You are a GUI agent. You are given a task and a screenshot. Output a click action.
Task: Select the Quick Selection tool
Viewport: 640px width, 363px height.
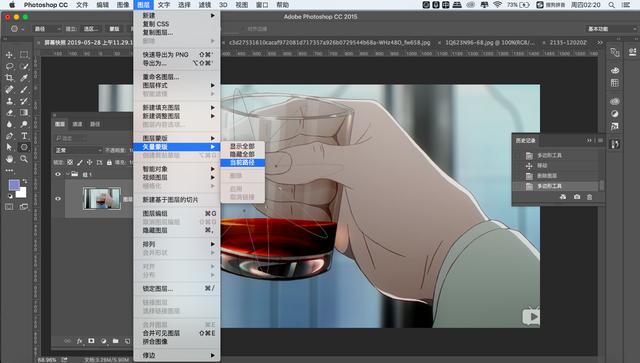24,66
